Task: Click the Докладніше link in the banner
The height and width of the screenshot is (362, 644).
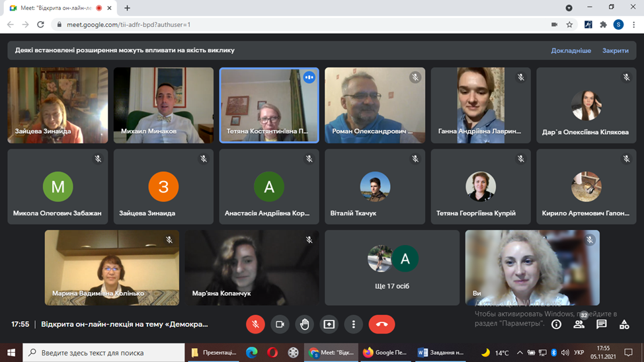Action: [571, 50]
